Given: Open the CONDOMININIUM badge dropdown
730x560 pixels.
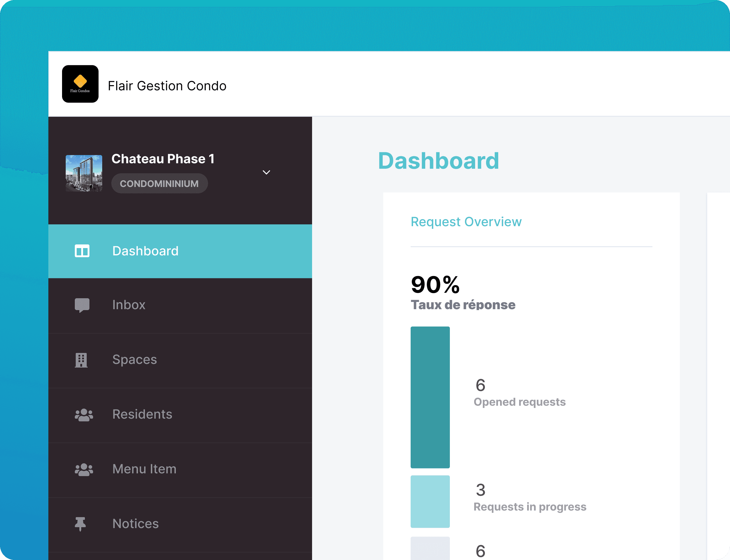Looking at the screenshot, I should (x=159, y=183).
